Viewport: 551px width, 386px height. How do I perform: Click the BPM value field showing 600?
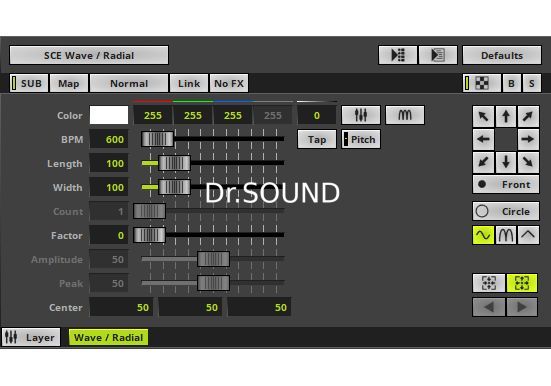[x=109, y=140]
